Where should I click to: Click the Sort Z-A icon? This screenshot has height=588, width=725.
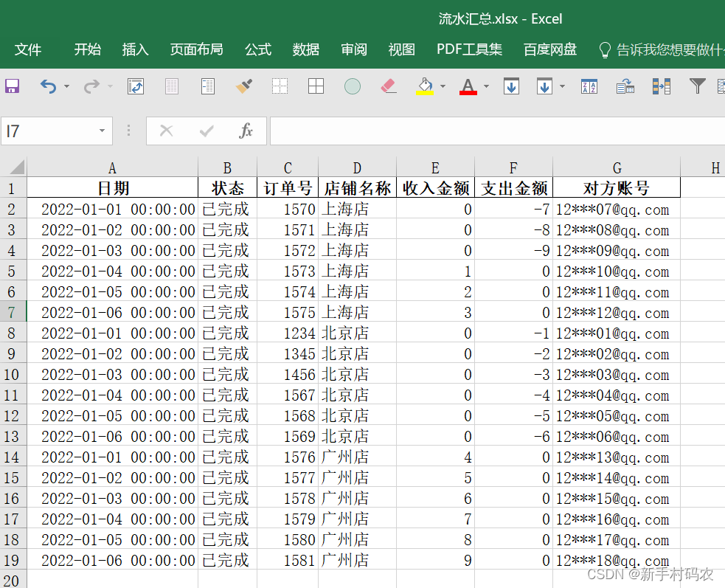click(589, 86)
